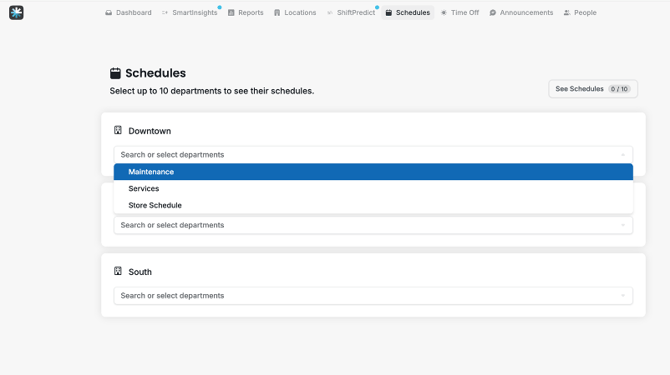Viewport: 670px width, 375px height.
Task: Open Announcements page
Action: tap(521, 13)
